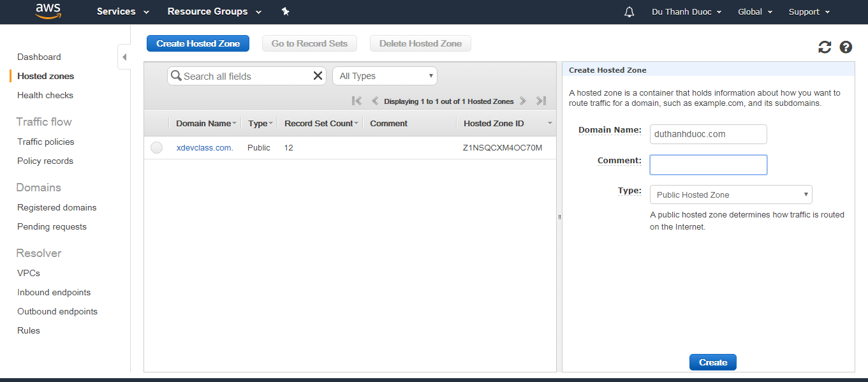Open the Public Hosted Zone type dropdown
The height and width of the screenshot is (382, 868).
pos(731,195)
